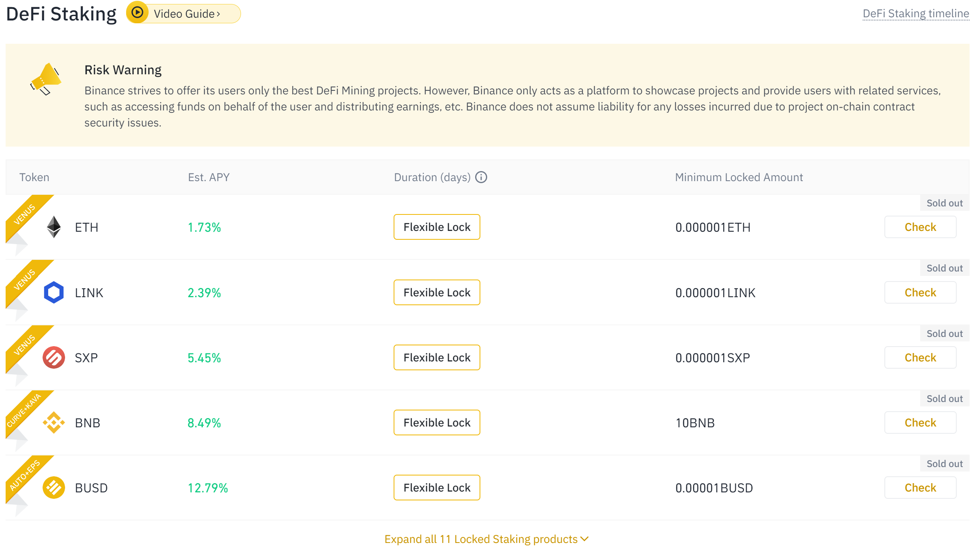Click Check button for ETH
The width and height of the screenshot is (980, 551).
[920, 227]
